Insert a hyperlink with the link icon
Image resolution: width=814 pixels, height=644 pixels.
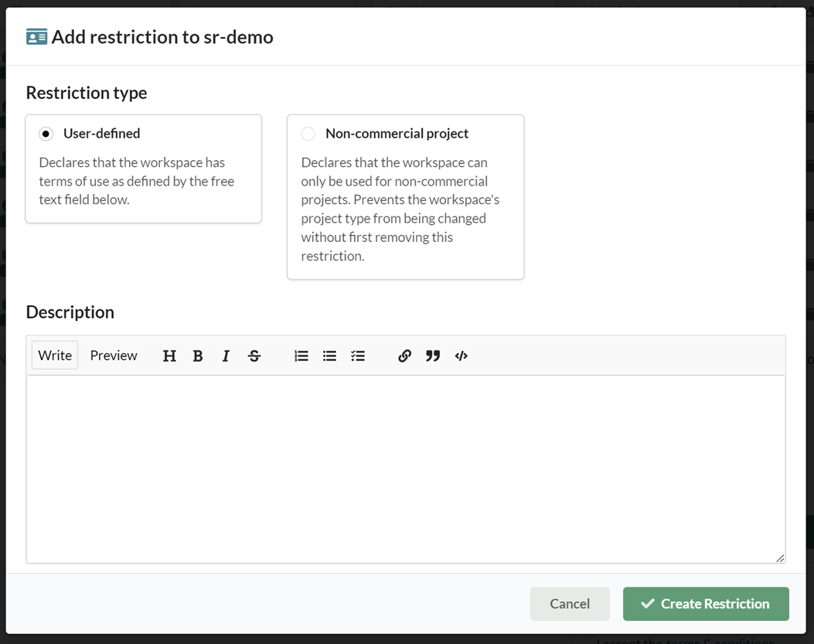(x=404, y=356)
